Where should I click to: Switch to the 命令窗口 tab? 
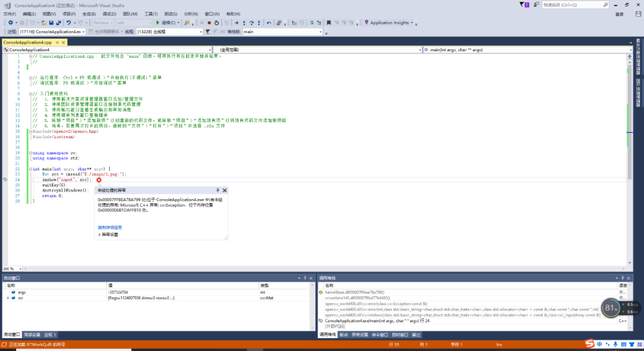pyautogui.click(x=380, y=334)
